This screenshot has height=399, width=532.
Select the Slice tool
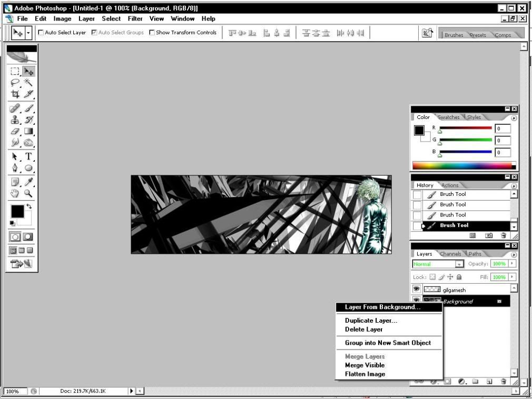[28, 94]
